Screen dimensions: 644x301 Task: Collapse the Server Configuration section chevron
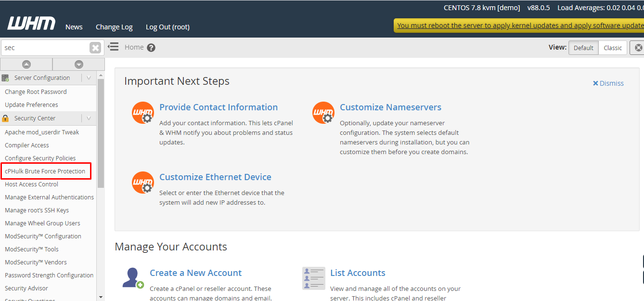click(x=87, y=78)
